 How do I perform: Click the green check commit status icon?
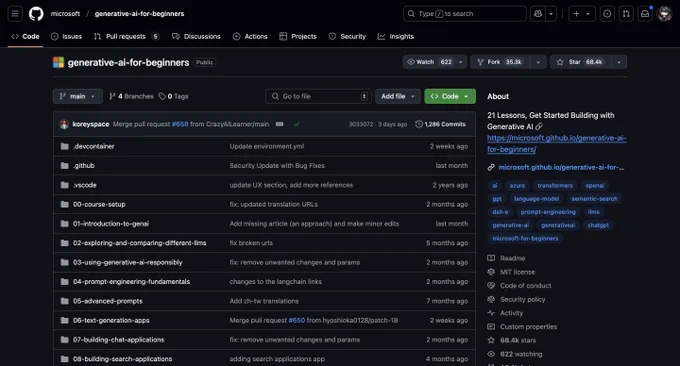coord(297,124)
